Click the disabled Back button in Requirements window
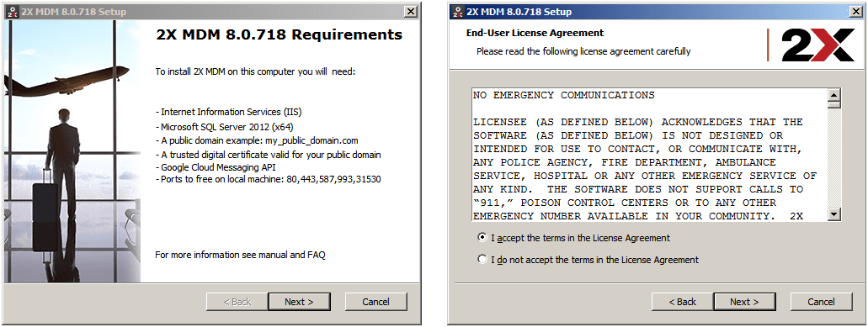Viewport: 868px width, 327px height. pos(237,302)
